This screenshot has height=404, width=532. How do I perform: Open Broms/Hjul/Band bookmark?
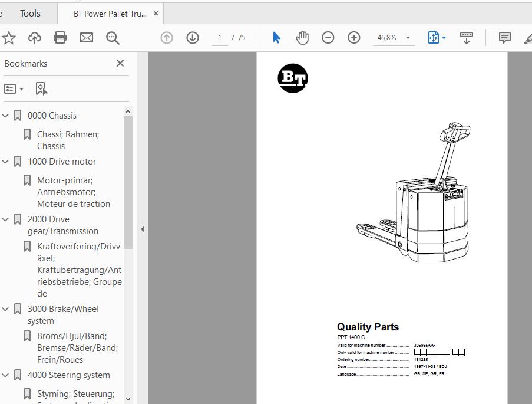point(77,347)
